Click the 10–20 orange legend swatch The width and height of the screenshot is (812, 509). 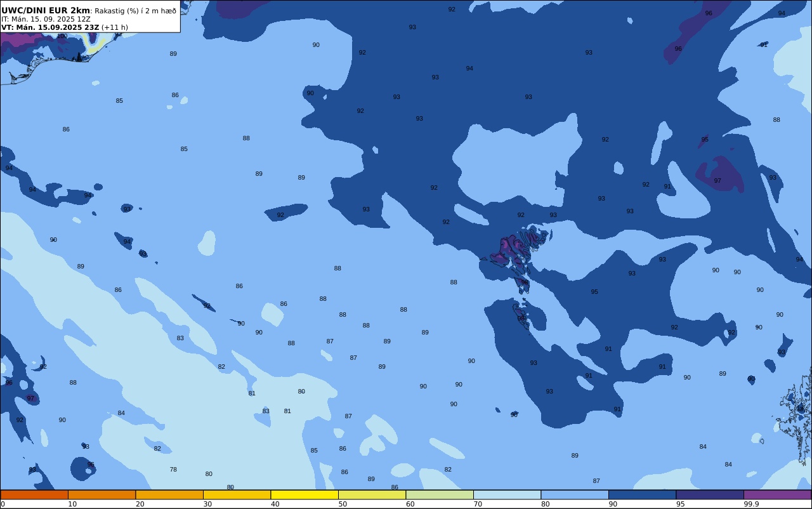(101, 494)
